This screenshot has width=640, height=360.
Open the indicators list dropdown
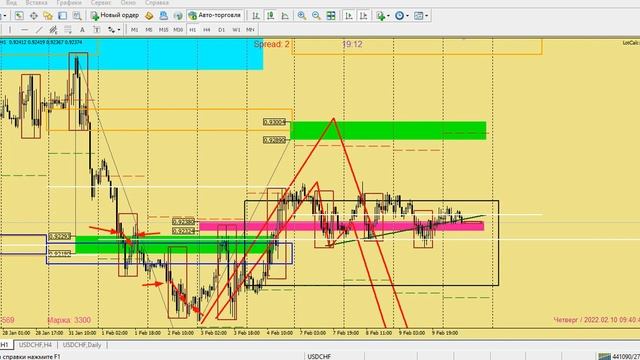(383, 16)
